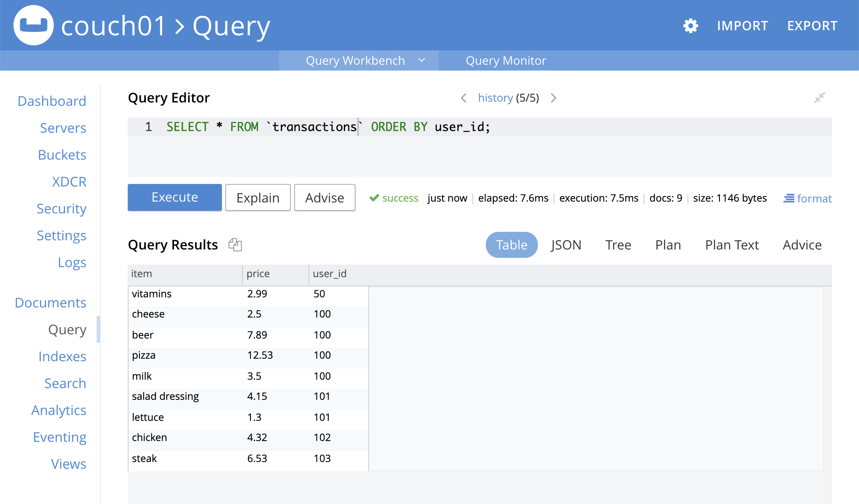859x504 pixels.
Task: Click the couch01 cluster name
Action: 113,26
